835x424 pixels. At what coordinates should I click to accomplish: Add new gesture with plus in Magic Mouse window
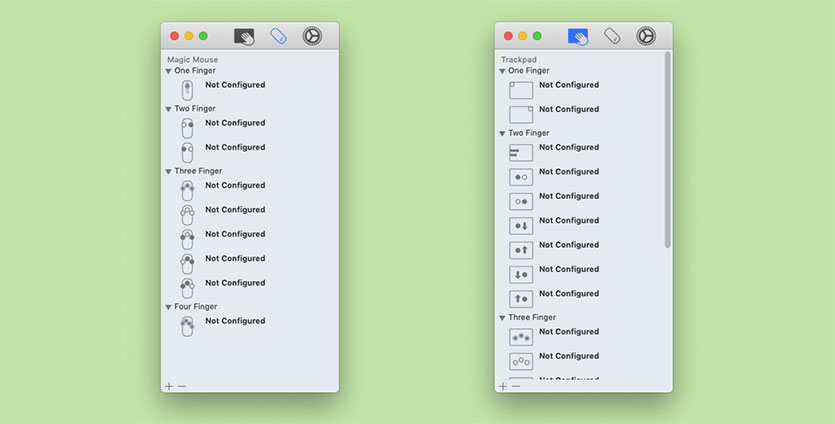[169, 385]
